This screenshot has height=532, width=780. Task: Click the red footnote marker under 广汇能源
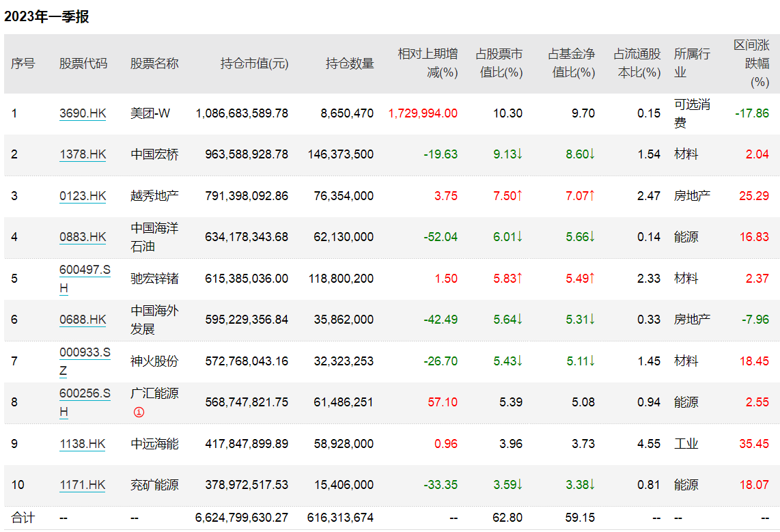pyautogui.click(x=139, y=412)
